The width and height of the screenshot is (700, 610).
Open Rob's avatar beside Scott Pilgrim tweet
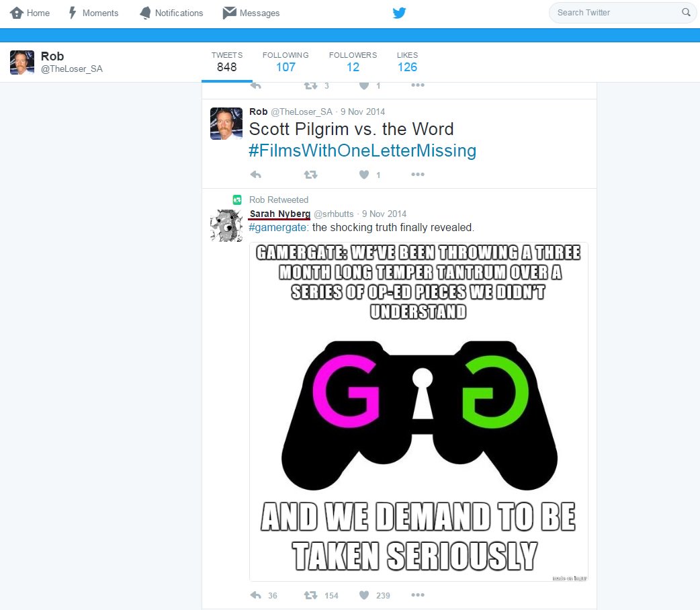pyautogui.click(x=226, y=124)
